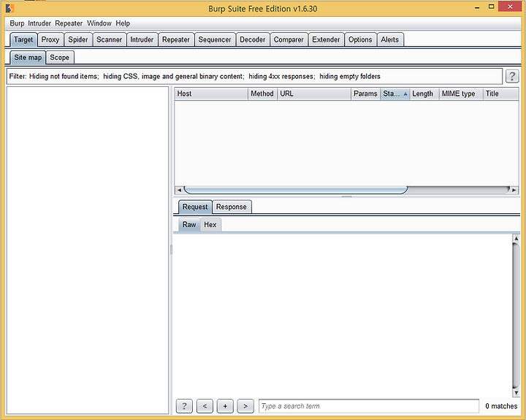The width and height of the screenshot is (526, 420).
Task: Click the Burp Suite title bar logo icon
Action: point(9,8)
